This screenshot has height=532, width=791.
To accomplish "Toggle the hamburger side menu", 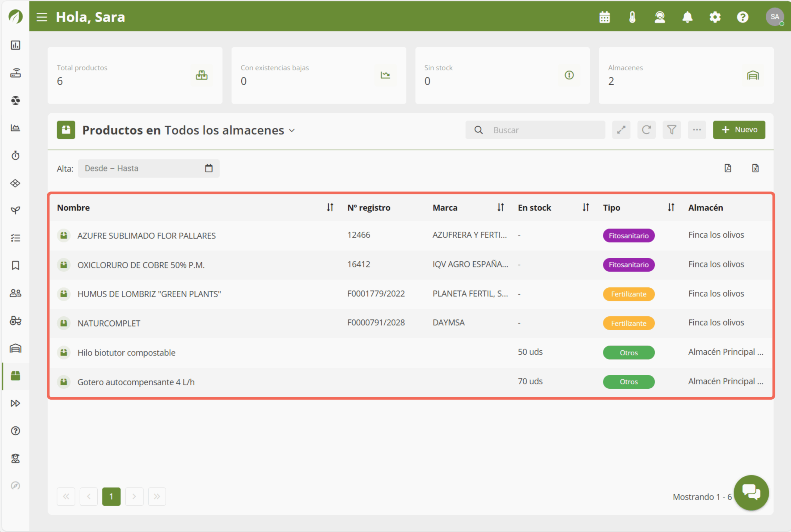I will point(42,17).
